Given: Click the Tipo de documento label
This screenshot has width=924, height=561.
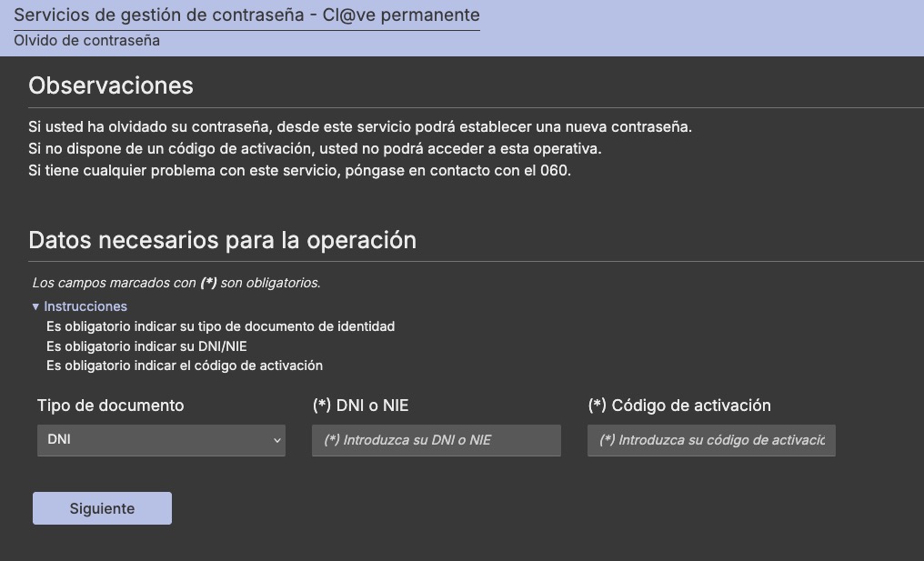Looking at the screenshot, I should pos(110,406).
